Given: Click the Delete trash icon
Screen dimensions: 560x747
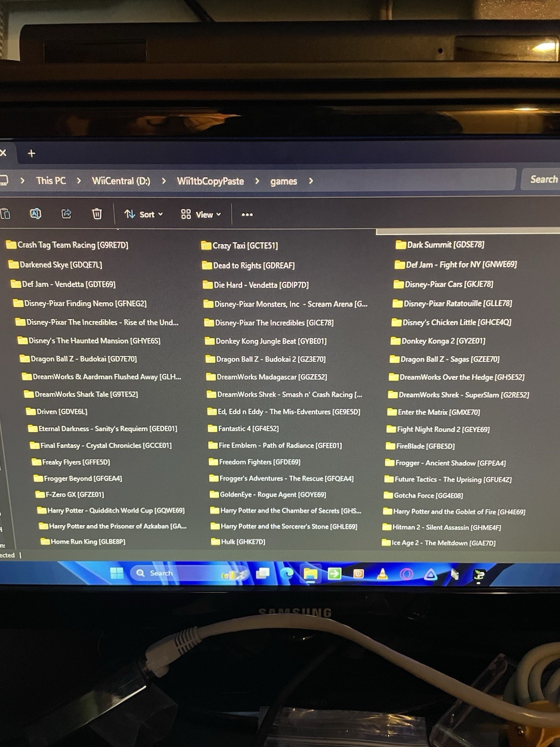Looking at the screenshot, I should click(x=97, y=214).
